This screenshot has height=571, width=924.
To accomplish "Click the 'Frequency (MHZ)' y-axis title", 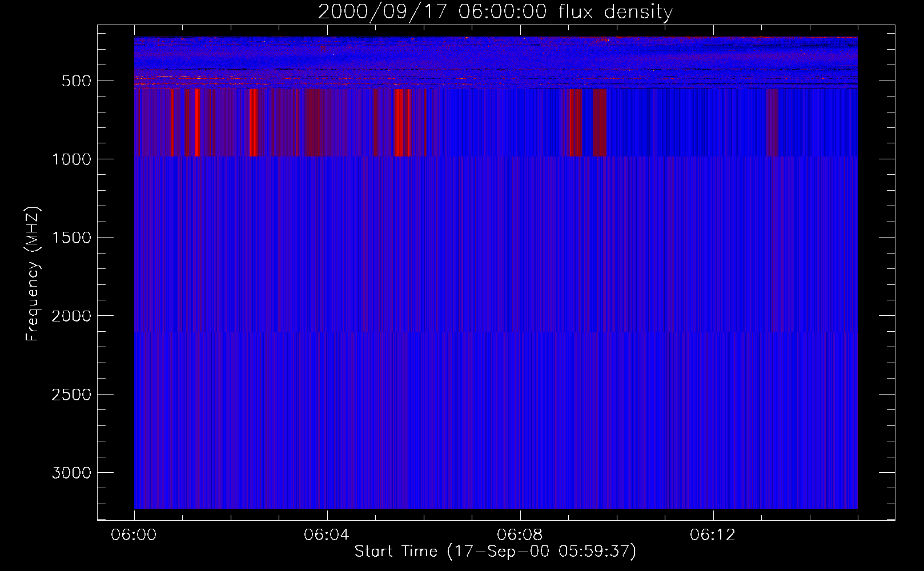I will pyautogui.click(x=33, y=274).
